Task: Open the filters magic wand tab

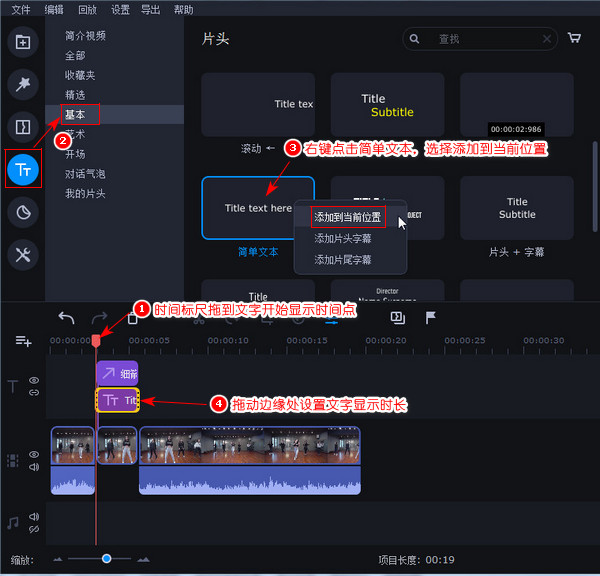Action: tap(23, 84)
